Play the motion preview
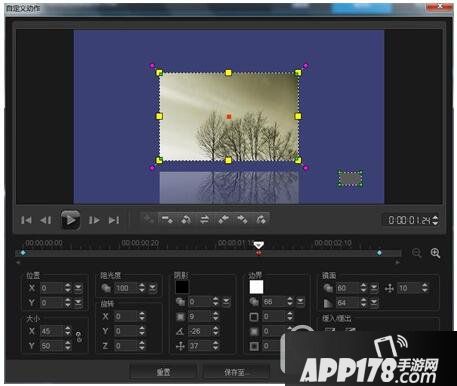 70,220
